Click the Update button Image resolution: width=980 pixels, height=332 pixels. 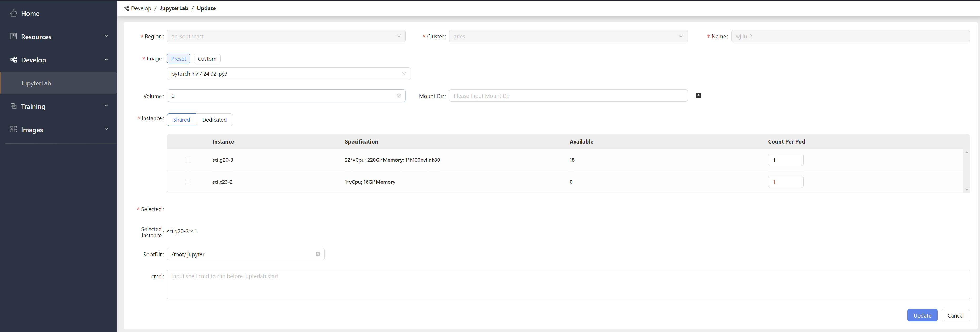coord(922,315)
